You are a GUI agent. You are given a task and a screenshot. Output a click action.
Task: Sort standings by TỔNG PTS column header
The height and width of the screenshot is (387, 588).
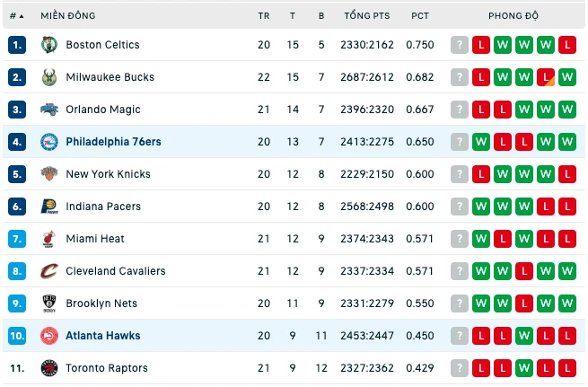367,16
